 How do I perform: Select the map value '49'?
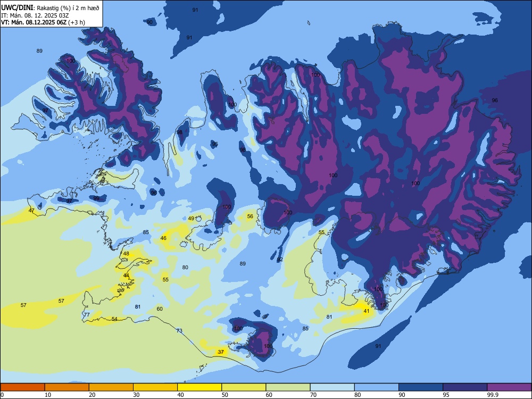click(192, 219)
